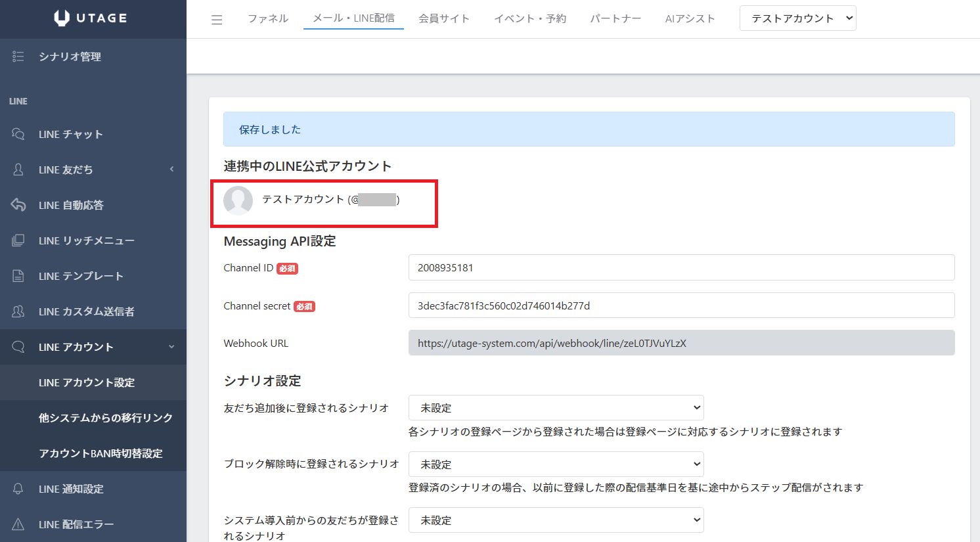
Task: Open 他システムからの移行リンク page
Action: click(x=105, y=418)
